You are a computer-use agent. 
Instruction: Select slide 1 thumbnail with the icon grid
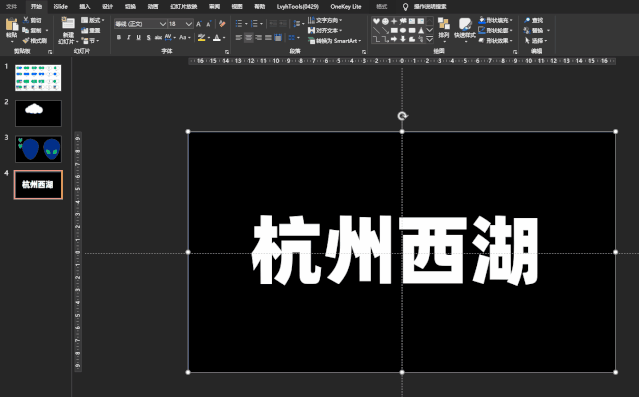tap(38, 77)
